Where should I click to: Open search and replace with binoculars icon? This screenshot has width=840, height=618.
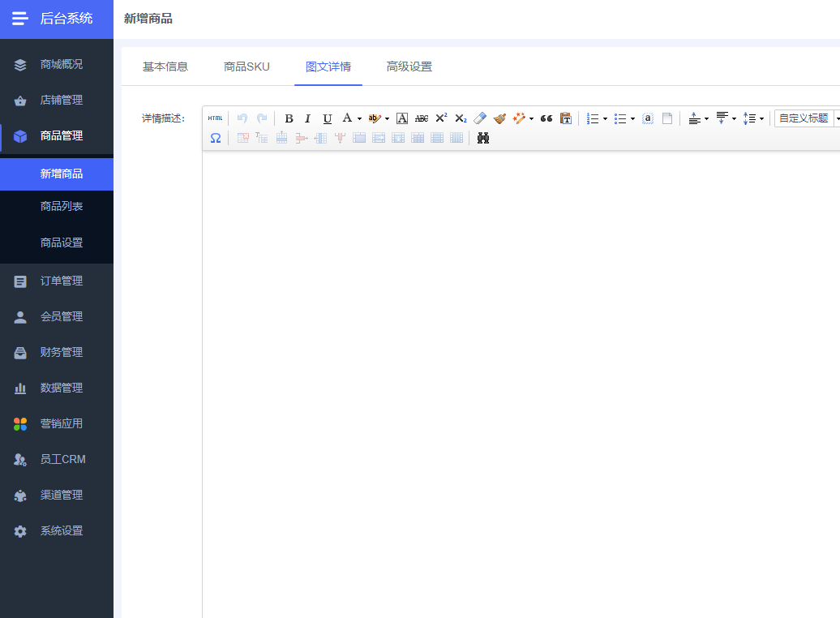[483, 139]
